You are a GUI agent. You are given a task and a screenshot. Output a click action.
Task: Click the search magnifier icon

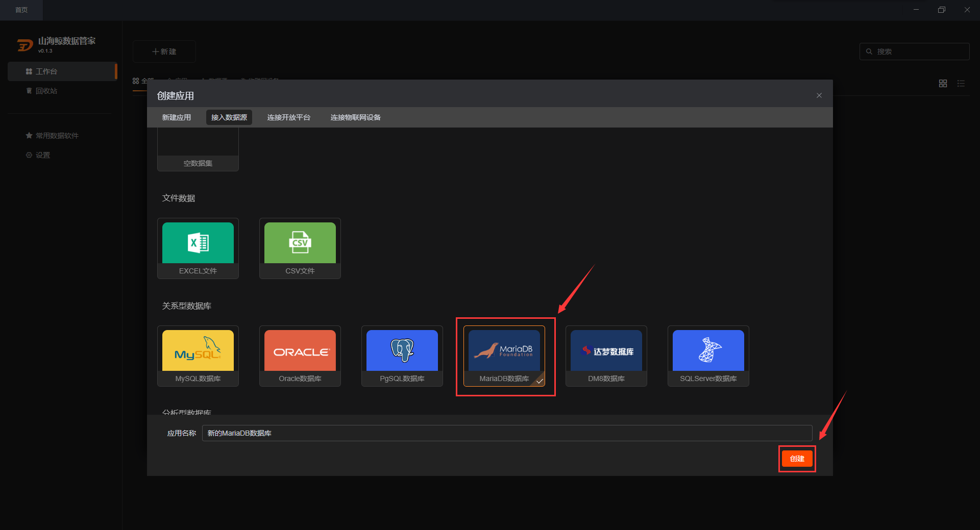point(869,52)
